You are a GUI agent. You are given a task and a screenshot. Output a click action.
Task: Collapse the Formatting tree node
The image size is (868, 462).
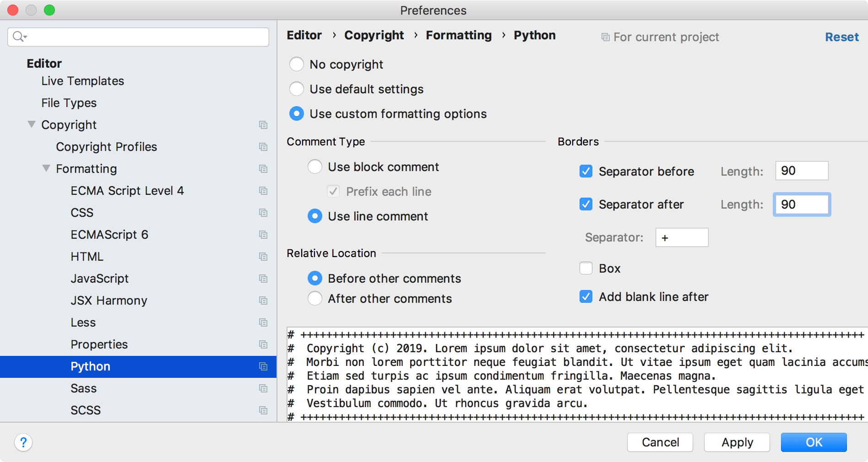tap(46, 168)
